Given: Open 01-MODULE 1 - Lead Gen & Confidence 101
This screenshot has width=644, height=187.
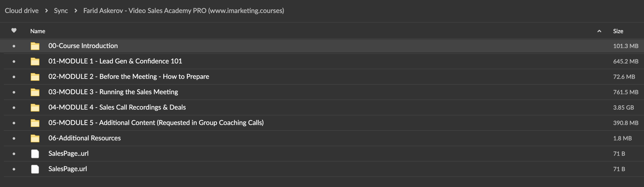Looking at the screenshot, I should coord(115,61).
